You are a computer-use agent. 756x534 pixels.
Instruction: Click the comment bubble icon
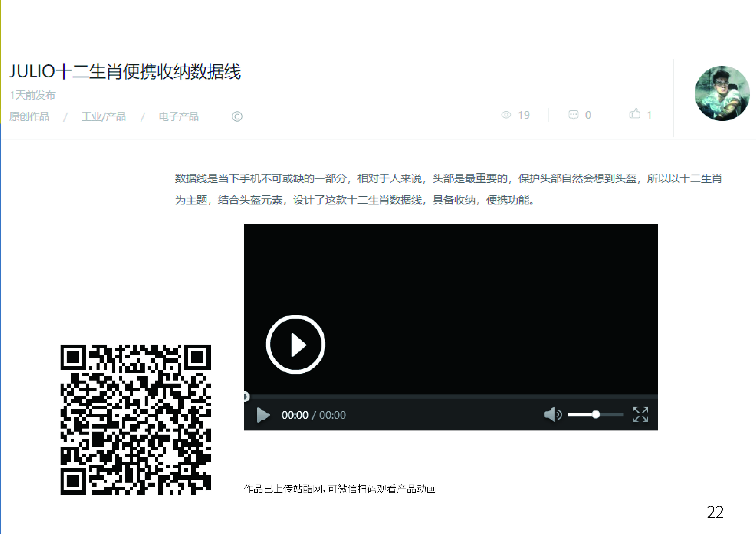pyautogui.click(x=573, y=115)
